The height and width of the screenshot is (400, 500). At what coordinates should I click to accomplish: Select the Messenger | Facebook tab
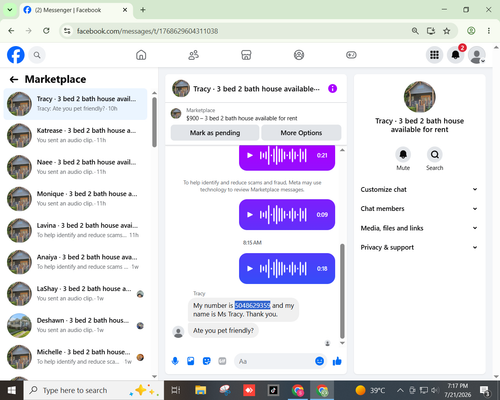tap(76, 10)
